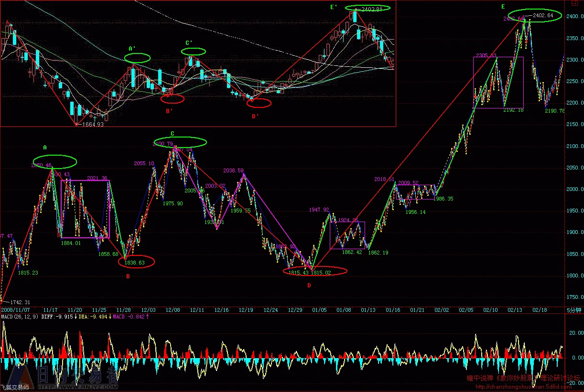The height and width of the screenshot is (392, 584).
Task: Click the 2038.59 high price label
Action: [233, 170]
